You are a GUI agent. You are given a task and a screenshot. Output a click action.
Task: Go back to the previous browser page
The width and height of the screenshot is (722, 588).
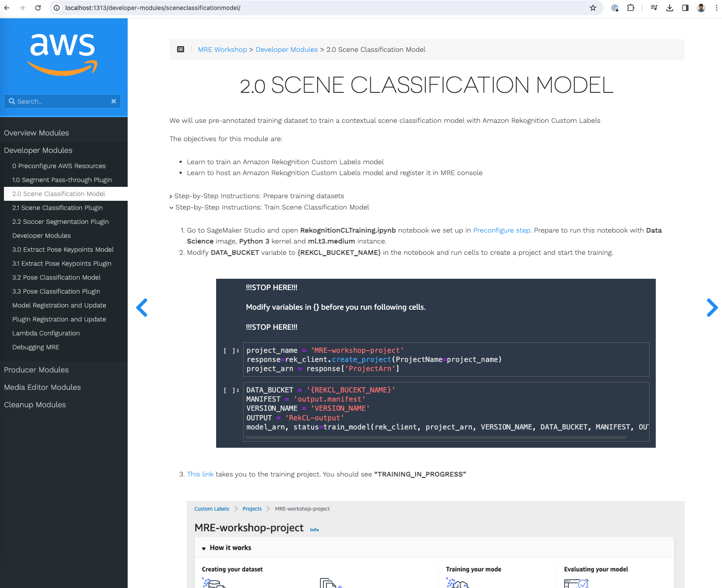click(7, 8)
